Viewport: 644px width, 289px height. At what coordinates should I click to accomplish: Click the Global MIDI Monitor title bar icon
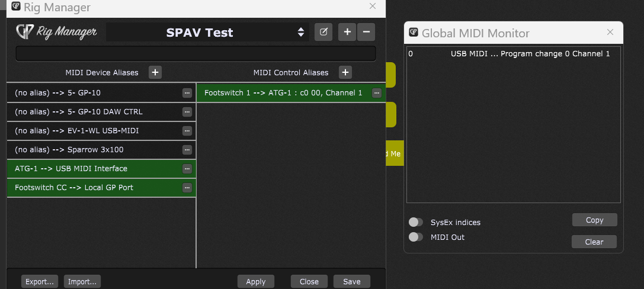[x=414, y=33]
